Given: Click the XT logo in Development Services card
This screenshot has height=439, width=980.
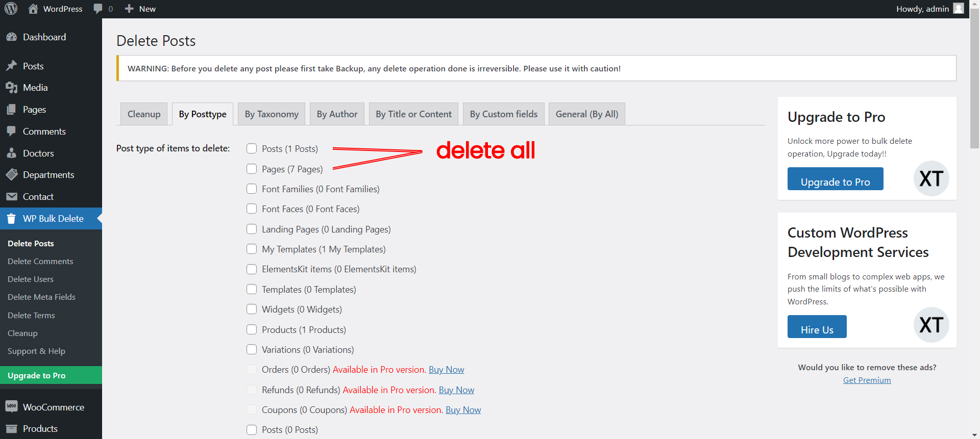Looking at the screenshot, I should coord(931,325).
